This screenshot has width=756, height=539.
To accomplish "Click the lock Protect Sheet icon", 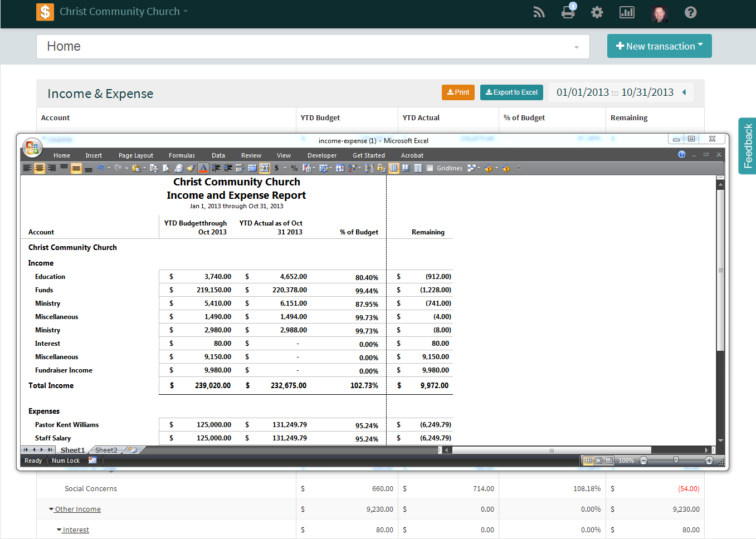I will [x=382, y=168].
